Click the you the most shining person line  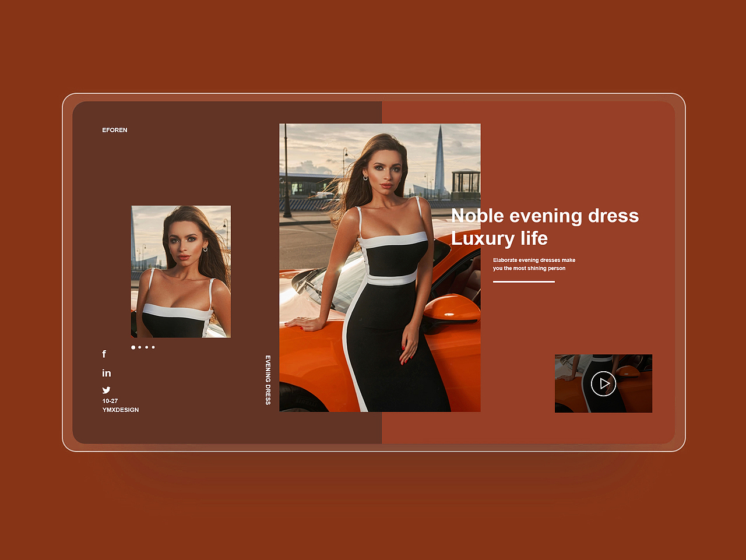click(529, 268)
